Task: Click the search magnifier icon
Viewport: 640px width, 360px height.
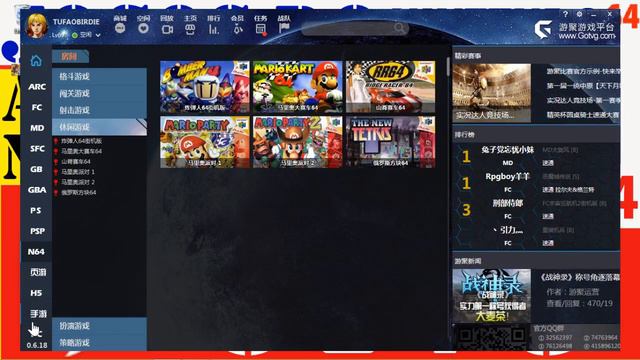Action: tap(400, 28)
